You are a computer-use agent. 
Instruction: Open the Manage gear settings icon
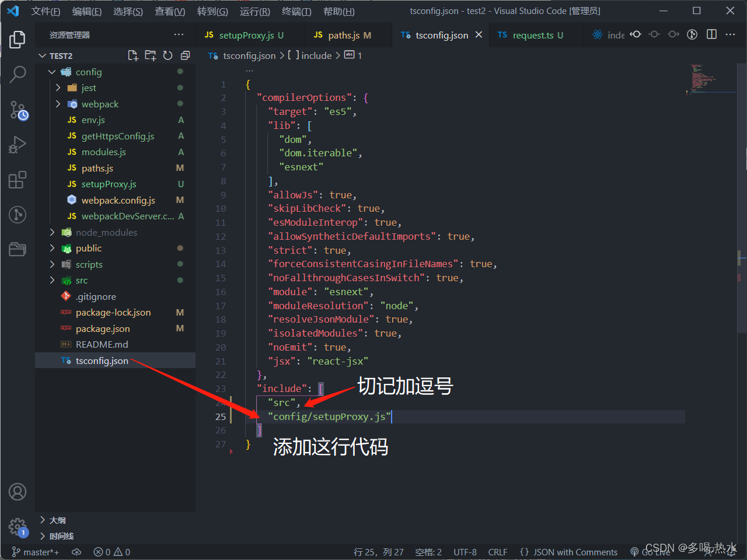[x=18, y=527]
